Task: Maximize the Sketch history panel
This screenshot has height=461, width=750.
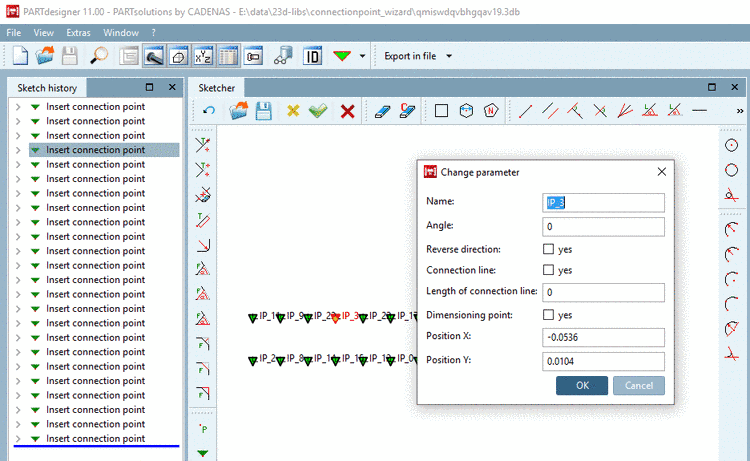Action: pyautogui.click(x=149, y=87)
